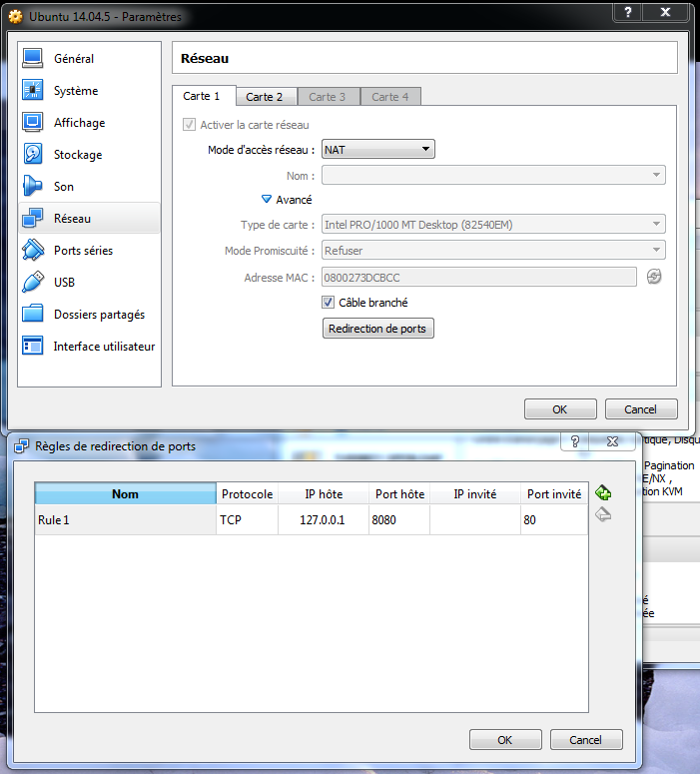Cancel the Paramètres dialog
700x774 pixels.
(x=641, y=409)
